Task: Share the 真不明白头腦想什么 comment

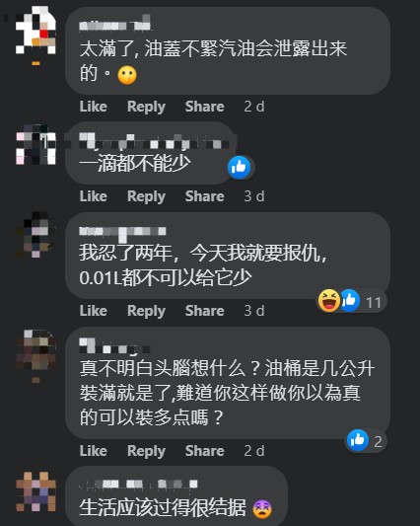Action: point(204,451)
